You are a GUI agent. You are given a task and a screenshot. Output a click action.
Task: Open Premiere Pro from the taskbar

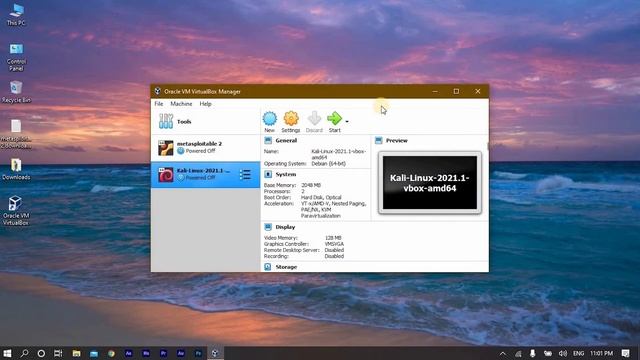163,353
